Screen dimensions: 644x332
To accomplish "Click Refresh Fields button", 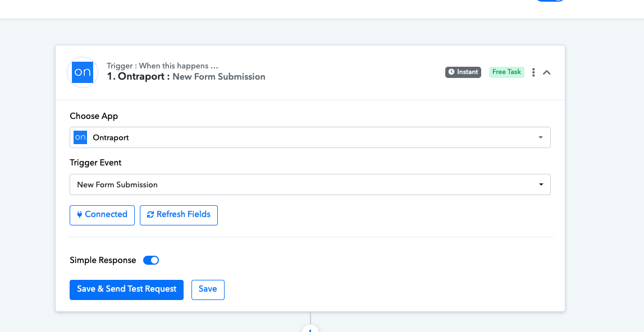I will click(179, 215).
